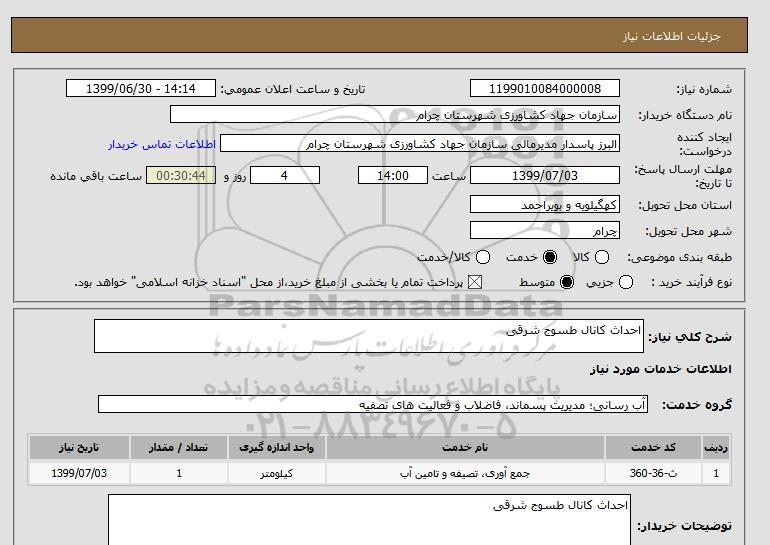Click the response deadline date field 1399/07/03
This screenshot has height=545, width=770.
click(543, 176)
